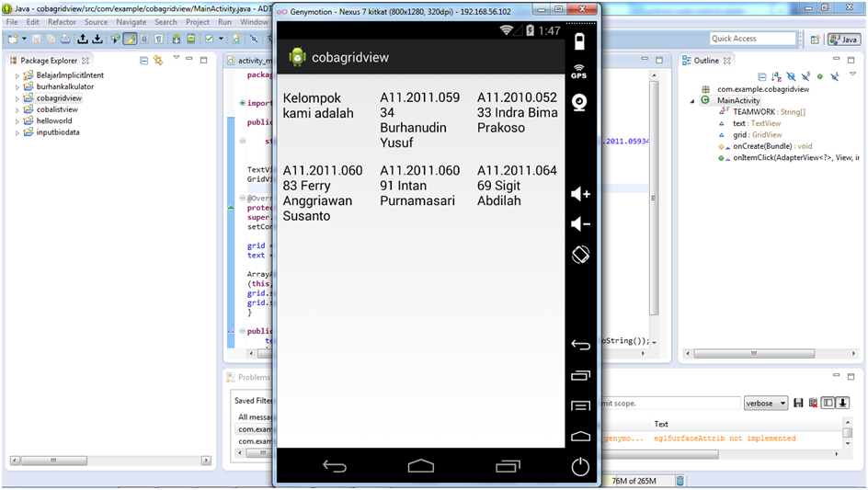Expand the burhankalkulator project
The height and width of the screenshot is (490, 868).
(x=17, y=87)
